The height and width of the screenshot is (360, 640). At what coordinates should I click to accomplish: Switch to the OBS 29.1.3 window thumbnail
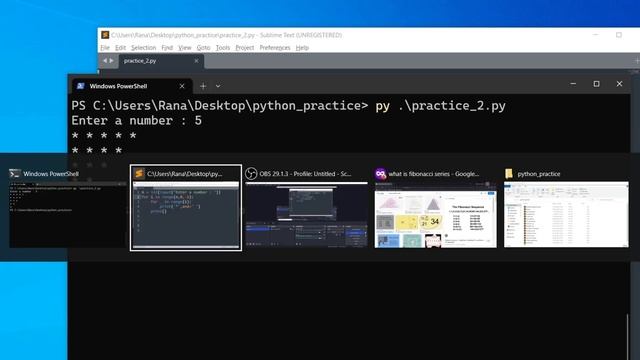pyautogui.click(x=306, y=215)
